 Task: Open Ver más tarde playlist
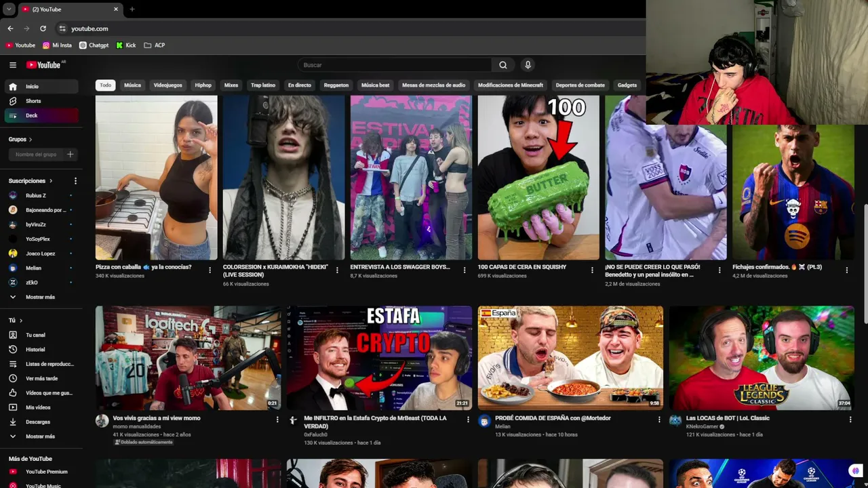(x=41, y=378)
